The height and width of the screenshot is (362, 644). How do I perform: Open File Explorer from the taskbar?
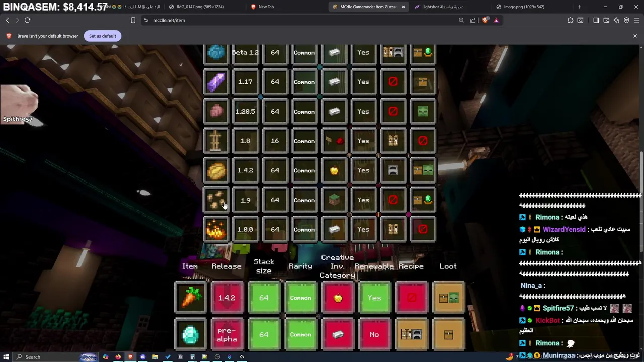click(x=155, y=357)
